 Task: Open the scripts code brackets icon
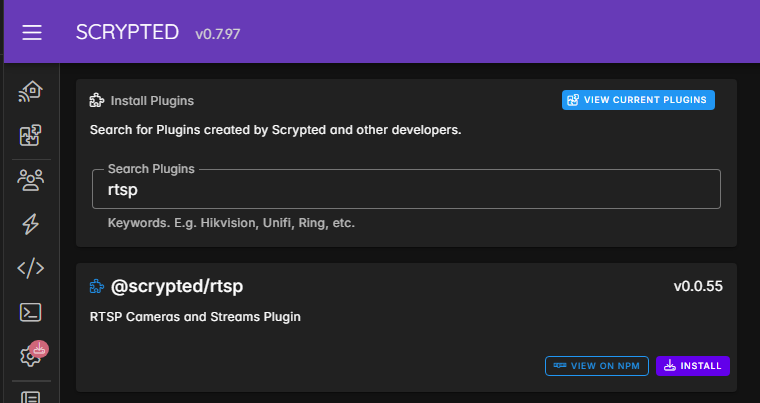(x=31, y=268)
